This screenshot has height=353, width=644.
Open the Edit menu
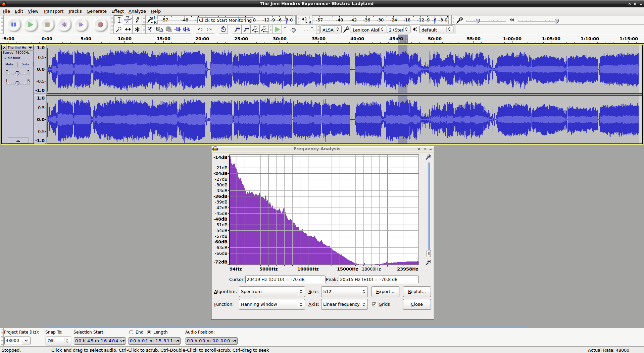click(19, 11)
